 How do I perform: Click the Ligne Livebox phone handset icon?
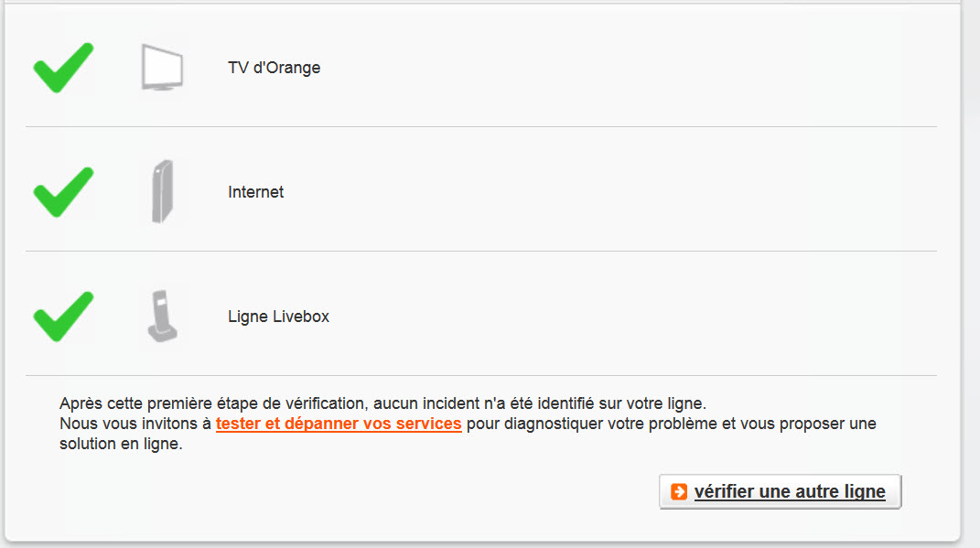coord(162,316)
